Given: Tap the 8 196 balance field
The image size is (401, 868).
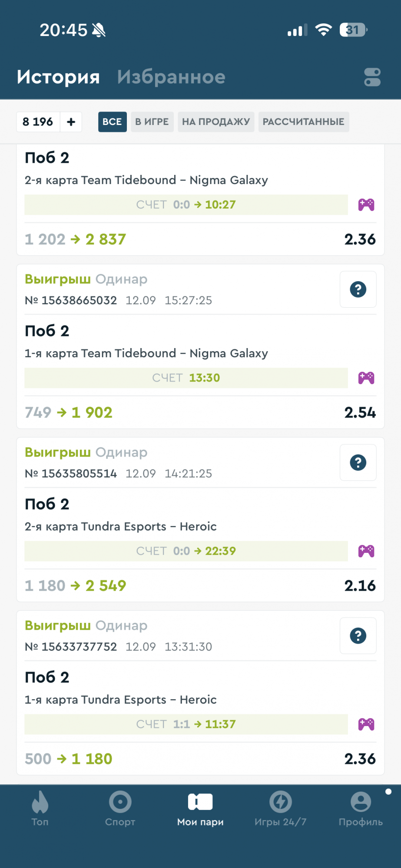Looking at the screenshot, I should [38, 122].
